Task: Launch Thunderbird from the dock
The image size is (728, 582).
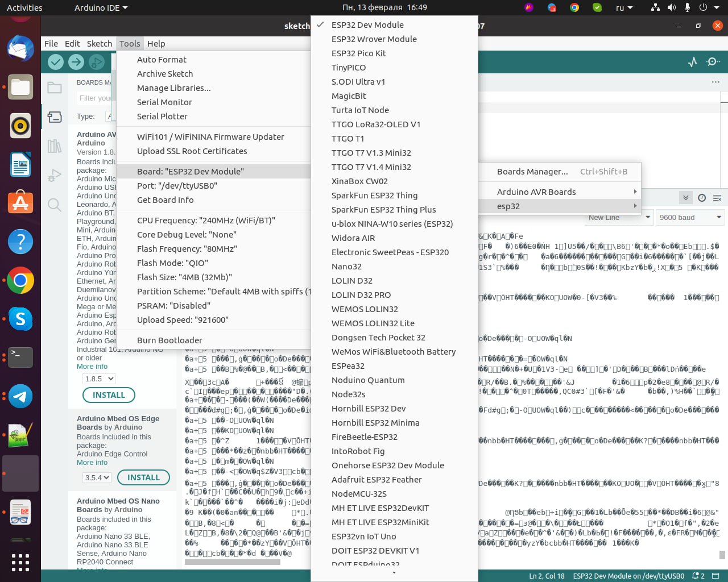Action: click(x=20, y=48)
